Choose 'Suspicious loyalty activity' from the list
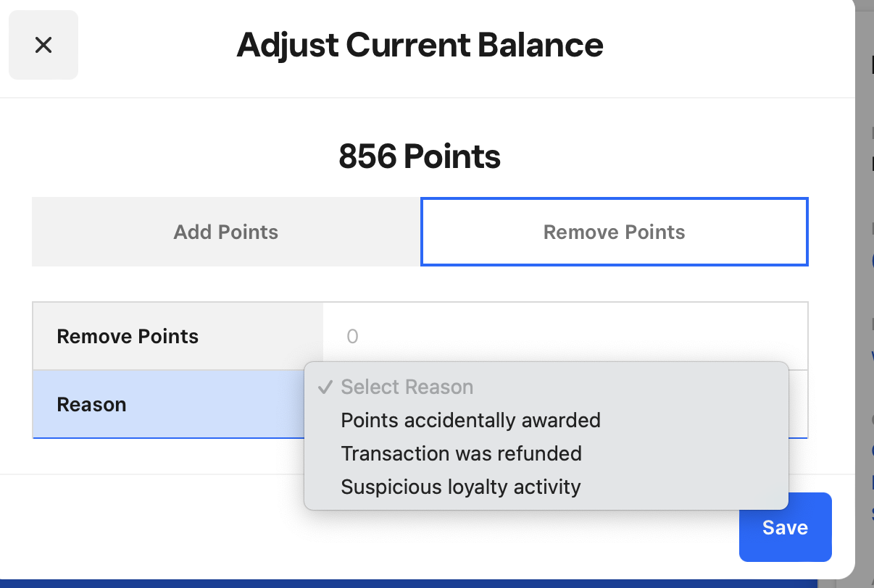874x588 pixels. pos(460,487)
